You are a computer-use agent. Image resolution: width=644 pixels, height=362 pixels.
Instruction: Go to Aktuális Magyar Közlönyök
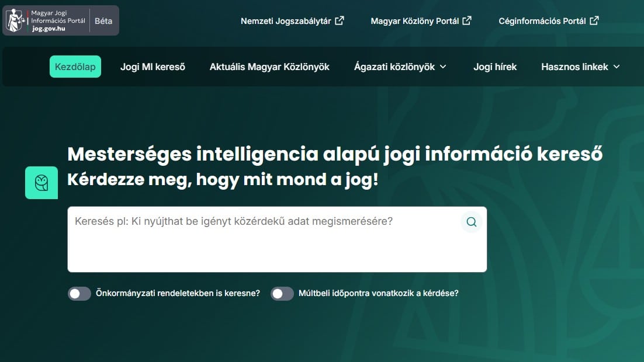click(269, 67)
